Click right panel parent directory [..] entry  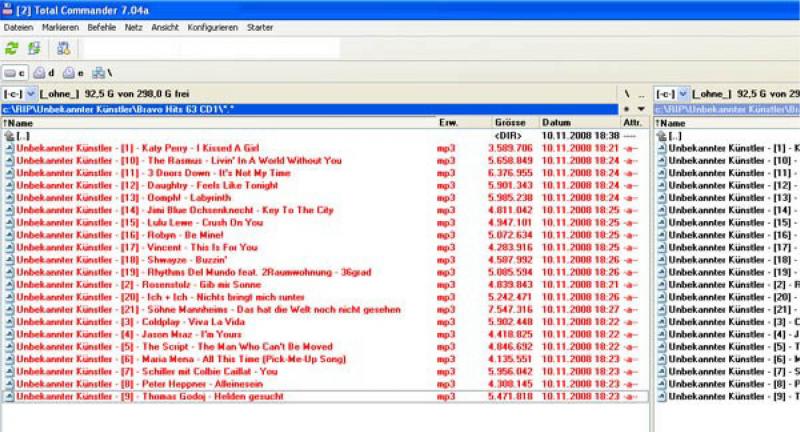click(x=728, y=136)
